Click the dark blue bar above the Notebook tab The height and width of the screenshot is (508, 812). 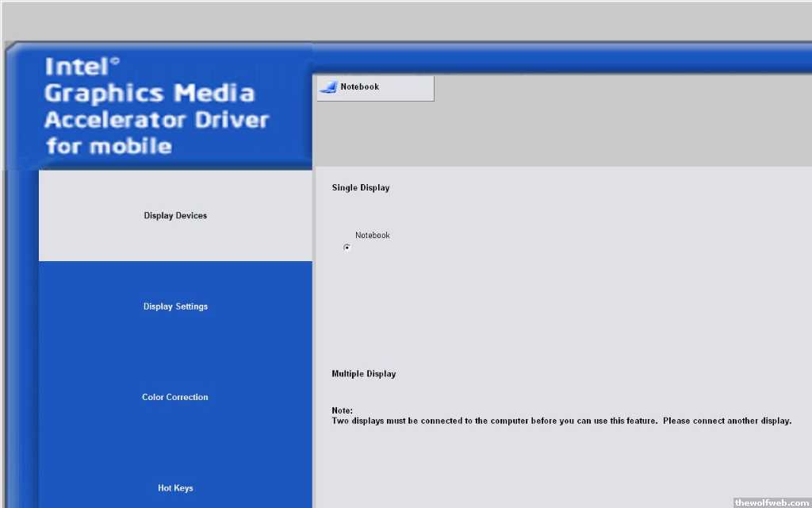tap(555, 60)
